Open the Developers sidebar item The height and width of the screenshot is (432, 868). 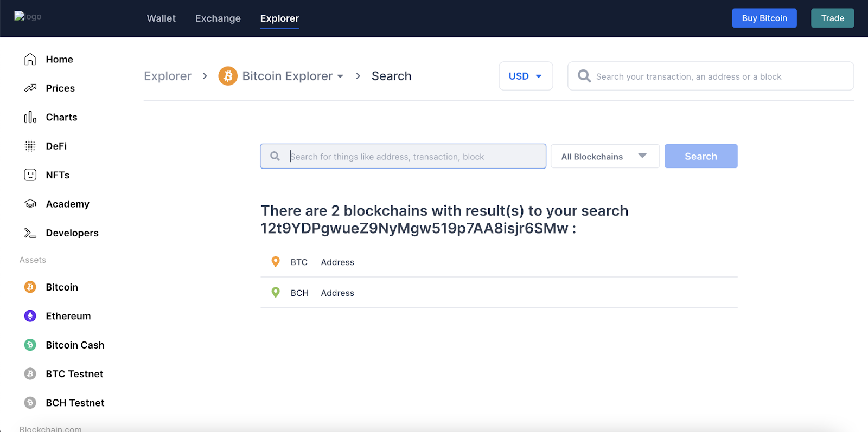click(x=72, y=233)
